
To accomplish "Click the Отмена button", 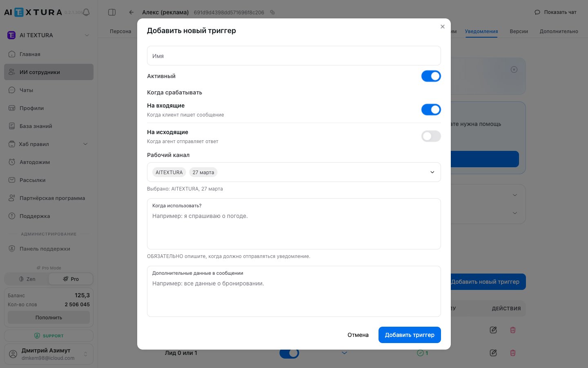I will [x=358, y=335].
